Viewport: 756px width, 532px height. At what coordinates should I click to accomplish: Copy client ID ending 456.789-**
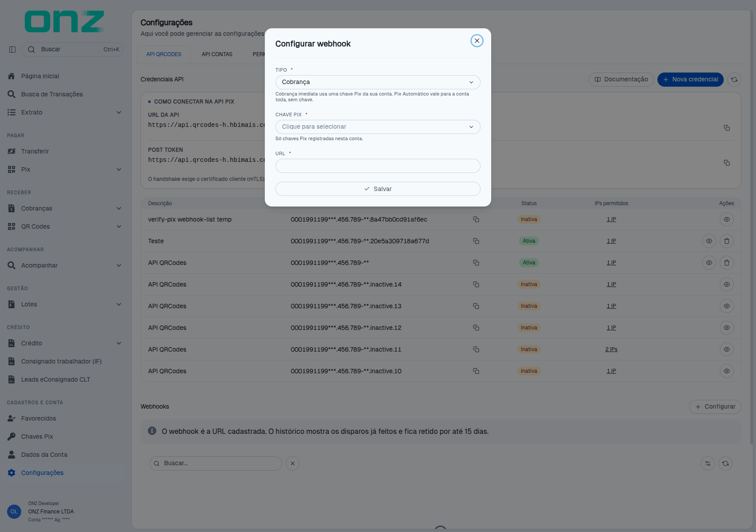pos(476,263)
